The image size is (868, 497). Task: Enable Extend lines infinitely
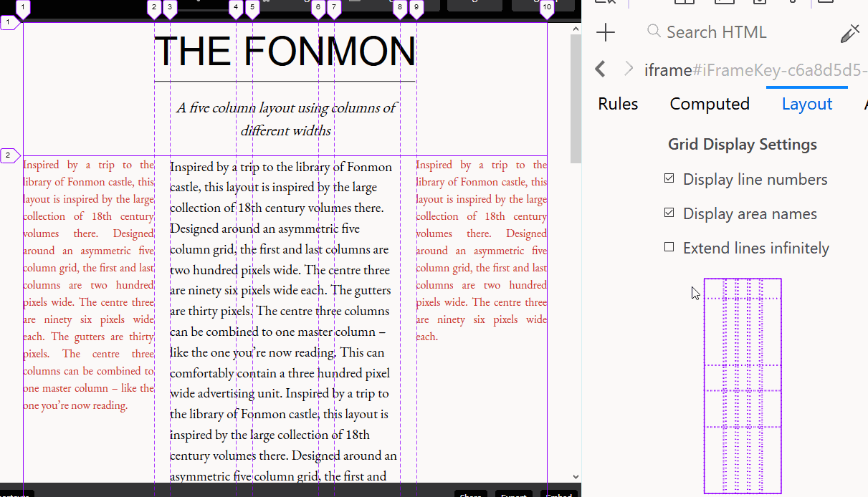[669, 247]
